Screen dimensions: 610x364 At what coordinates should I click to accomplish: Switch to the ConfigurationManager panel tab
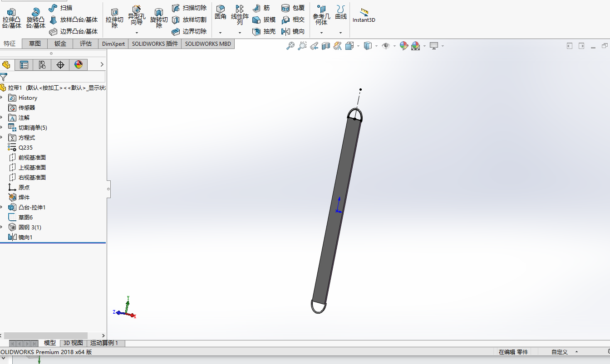click(x=42, y=65)
